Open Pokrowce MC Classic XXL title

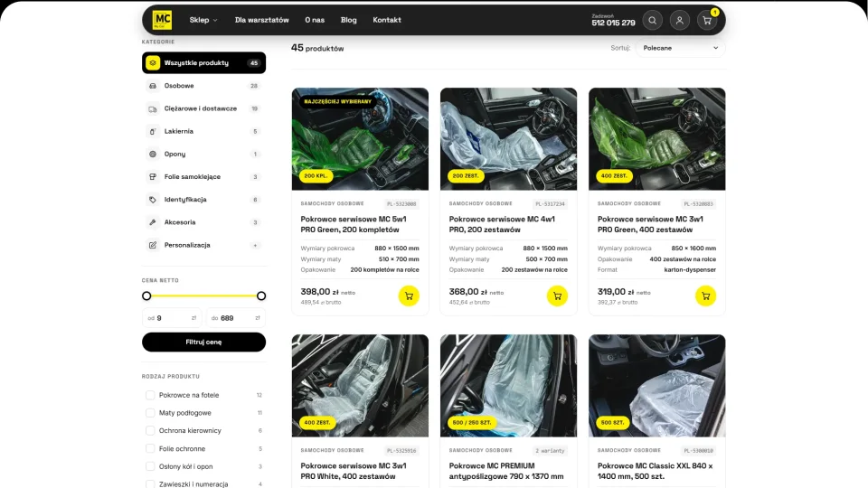coord(655,472)
